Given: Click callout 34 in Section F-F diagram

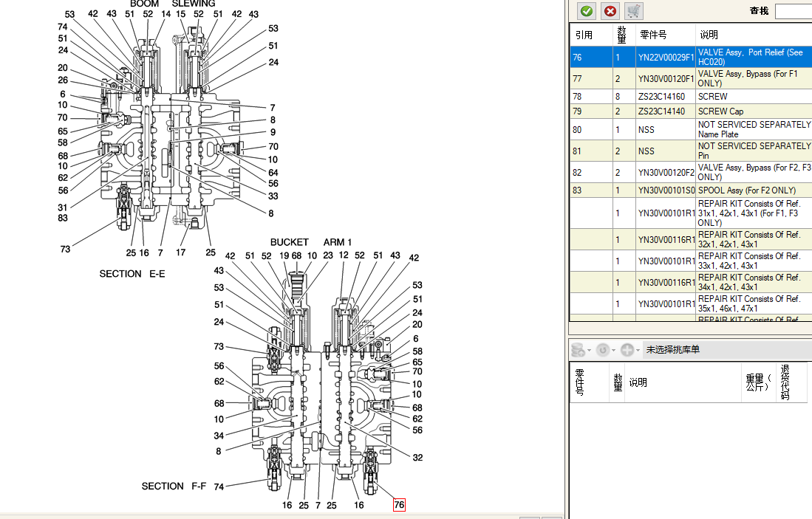Looking at the screenshot, I should click(x=219, y=436).
